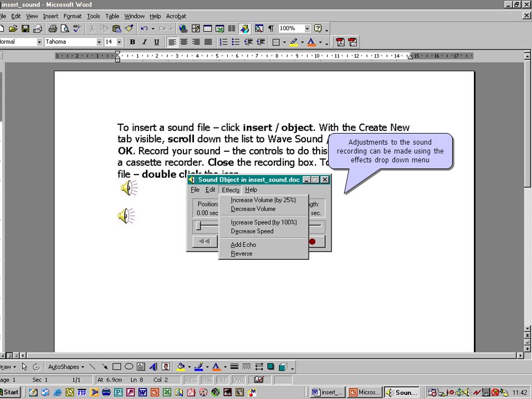
Task: Select the Rectangle drawing tool
Action: coord(117,367)
